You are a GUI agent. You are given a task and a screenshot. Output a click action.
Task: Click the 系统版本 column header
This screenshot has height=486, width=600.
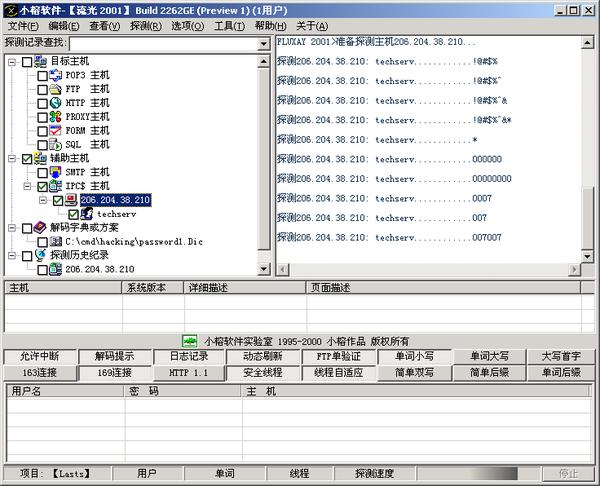pos(153,288)
